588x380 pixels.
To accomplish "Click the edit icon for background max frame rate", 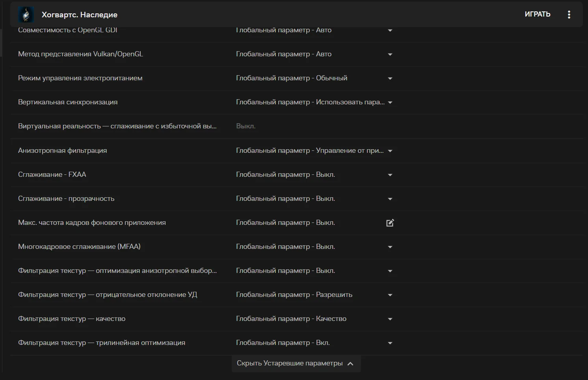I will [x=390, y=223].
